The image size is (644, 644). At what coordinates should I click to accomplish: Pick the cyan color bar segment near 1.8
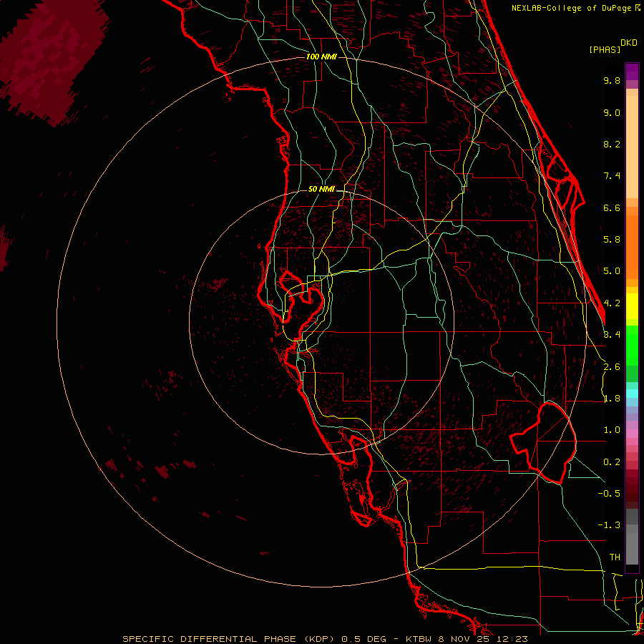(x=632, y=394)
